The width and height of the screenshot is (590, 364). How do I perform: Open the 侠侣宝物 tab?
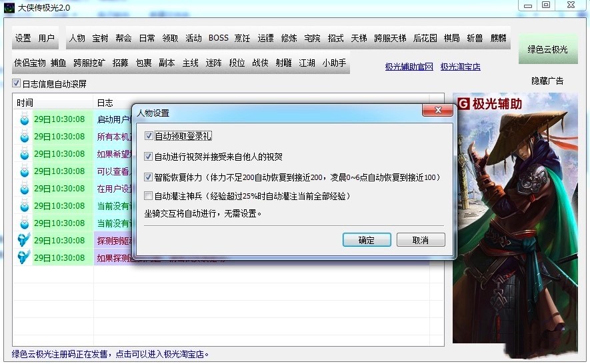click(x=30, y=63)
